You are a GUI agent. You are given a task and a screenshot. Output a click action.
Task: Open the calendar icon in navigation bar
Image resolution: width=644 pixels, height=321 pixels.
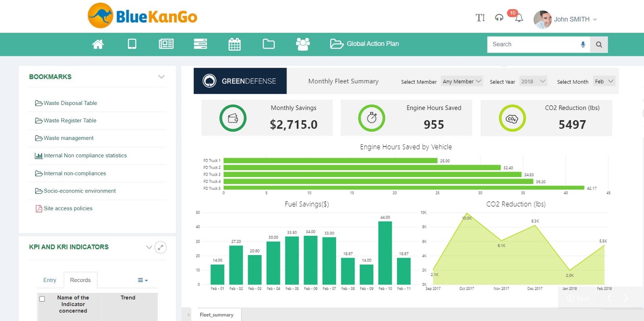pyautogui.click(x=235, y=44)
